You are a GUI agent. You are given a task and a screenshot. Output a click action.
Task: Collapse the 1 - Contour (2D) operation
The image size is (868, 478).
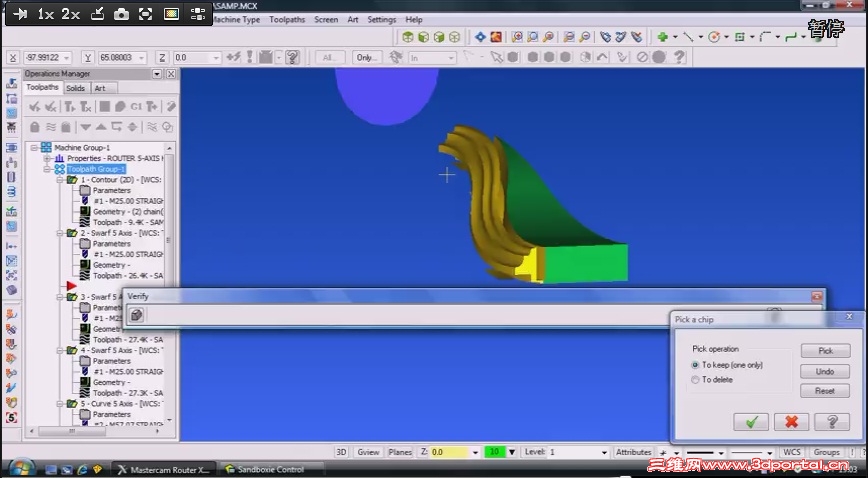click(x=60, y=179)
